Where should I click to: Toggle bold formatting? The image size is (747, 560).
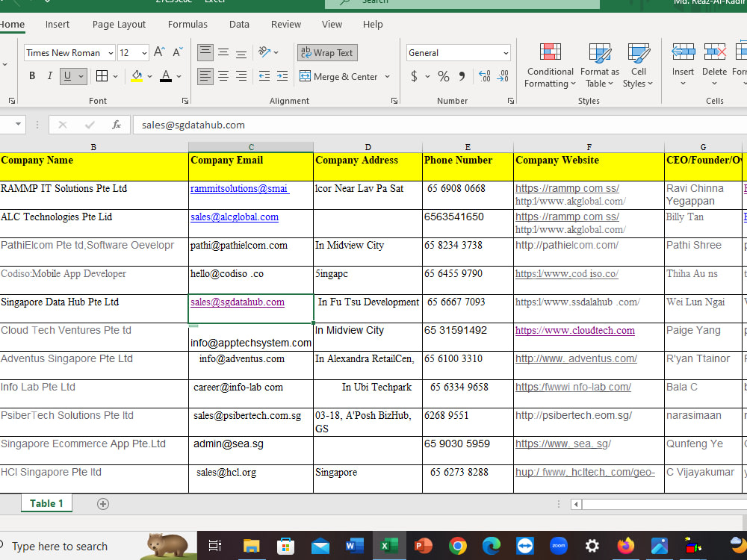31,76
